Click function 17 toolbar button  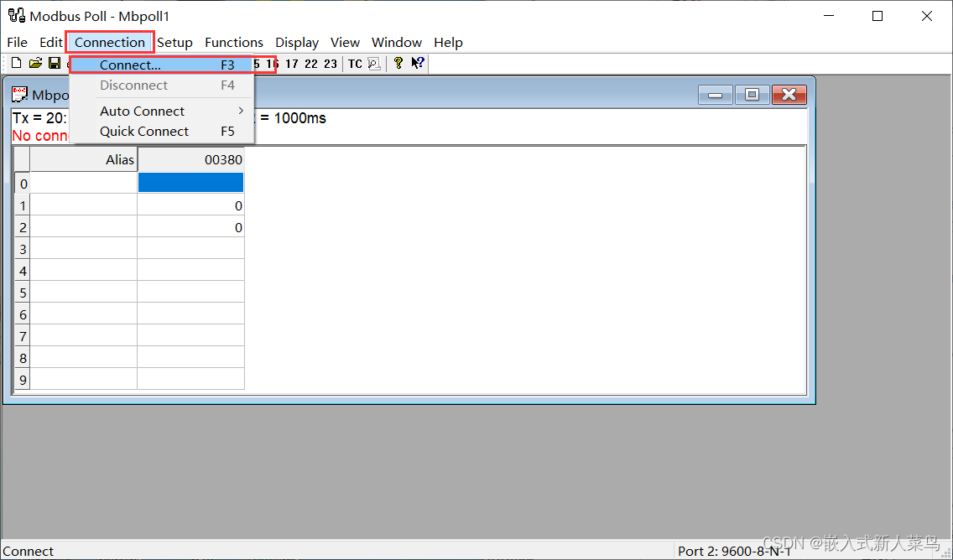point(292,64)
